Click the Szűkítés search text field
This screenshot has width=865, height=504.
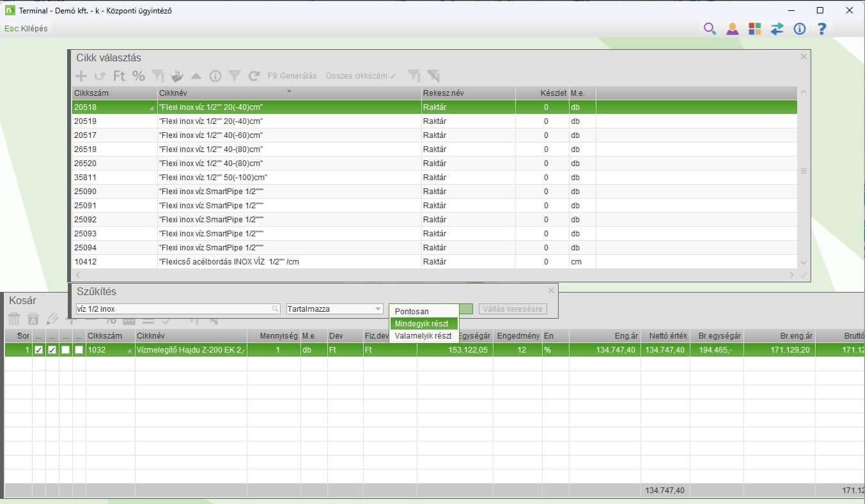(x=178, y=309)
